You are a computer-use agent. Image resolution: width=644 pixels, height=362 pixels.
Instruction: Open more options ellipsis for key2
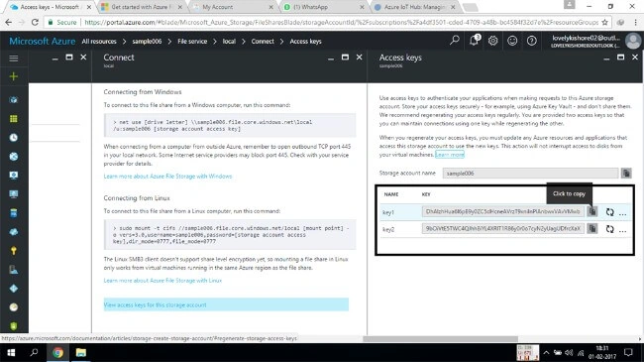[x=622, y=230]
